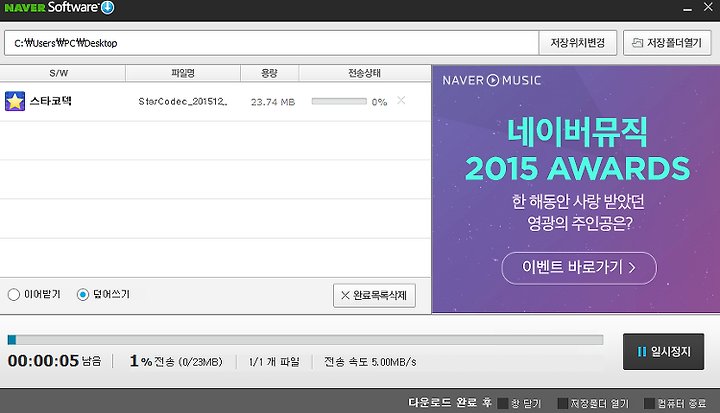Screen dimensions: 720x413
Task: Click the StarCodec row progress bar
Action: pos(339,102)
